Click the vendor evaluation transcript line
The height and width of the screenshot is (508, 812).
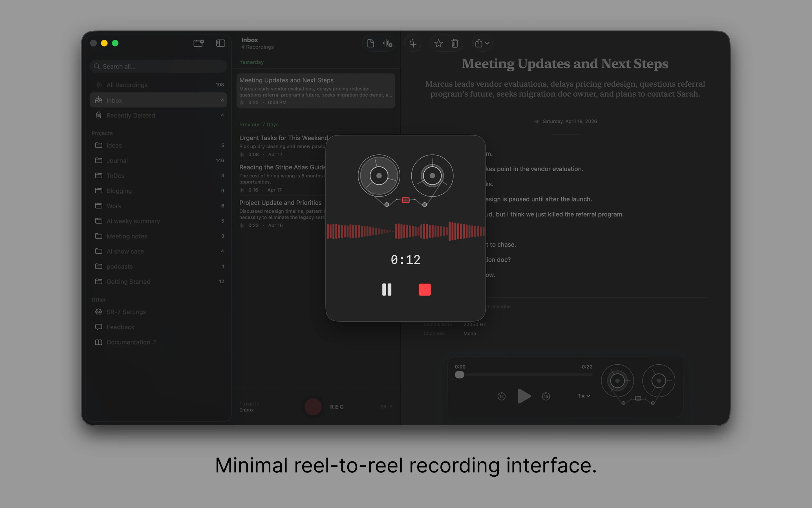point(535,169)
